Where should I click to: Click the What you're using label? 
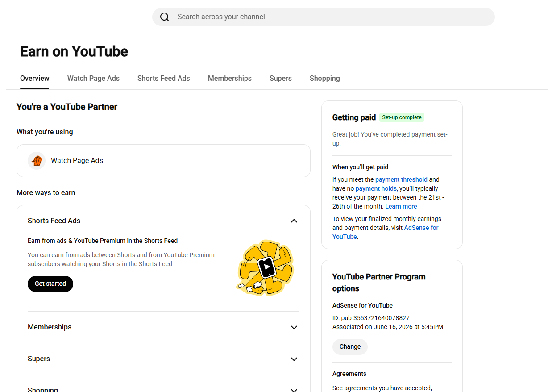45,132
